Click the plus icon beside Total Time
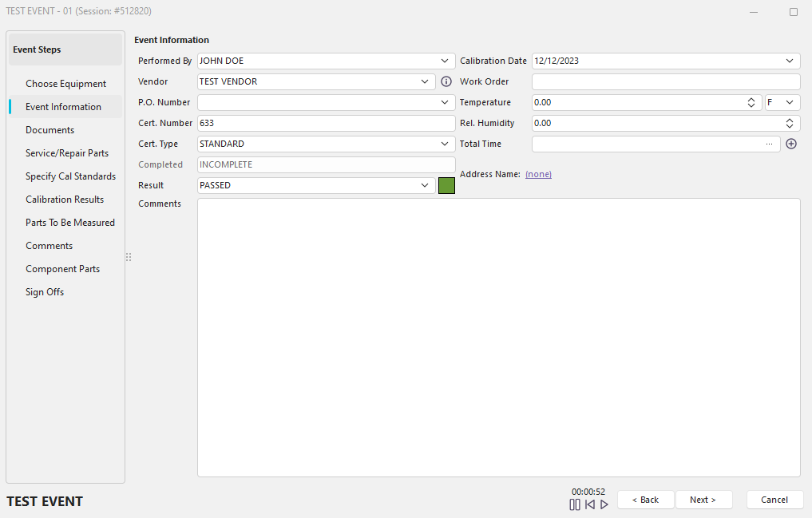Screen dimensions: 812x518 point(791,144)
